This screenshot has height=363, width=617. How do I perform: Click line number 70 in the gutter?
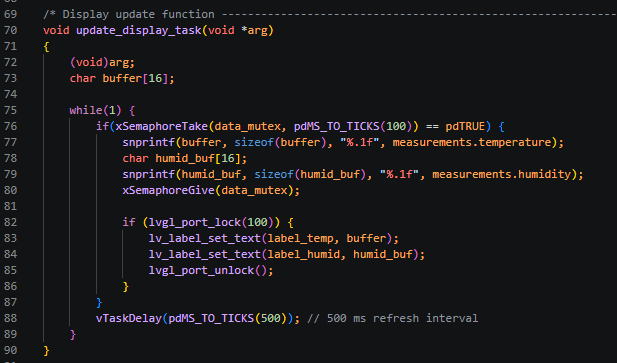click(10, 30)
